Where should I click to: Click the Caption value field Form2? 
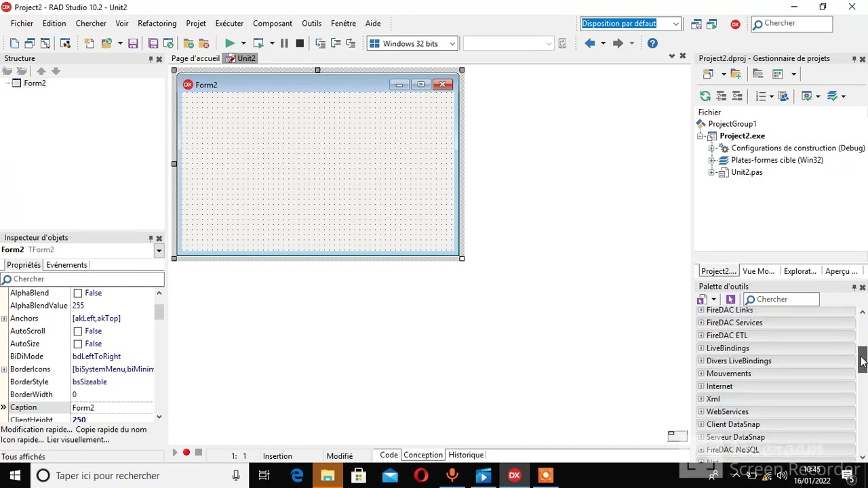[113, 408]
